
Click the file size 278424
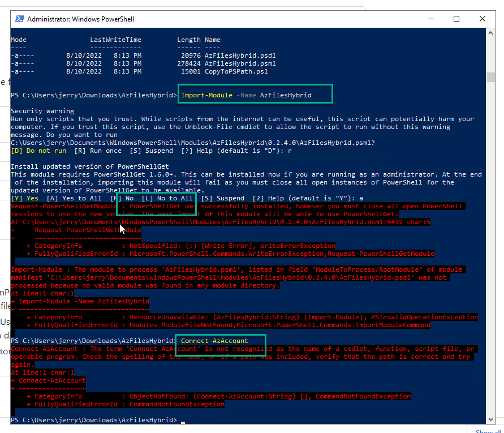[x=189, y=64]
